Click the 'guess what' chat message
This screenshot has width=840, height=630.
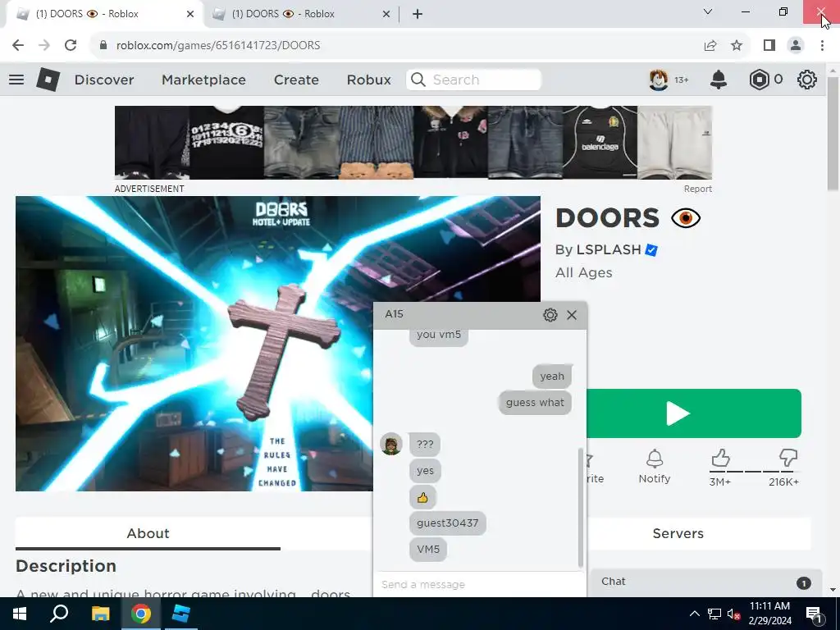[535, 403]
